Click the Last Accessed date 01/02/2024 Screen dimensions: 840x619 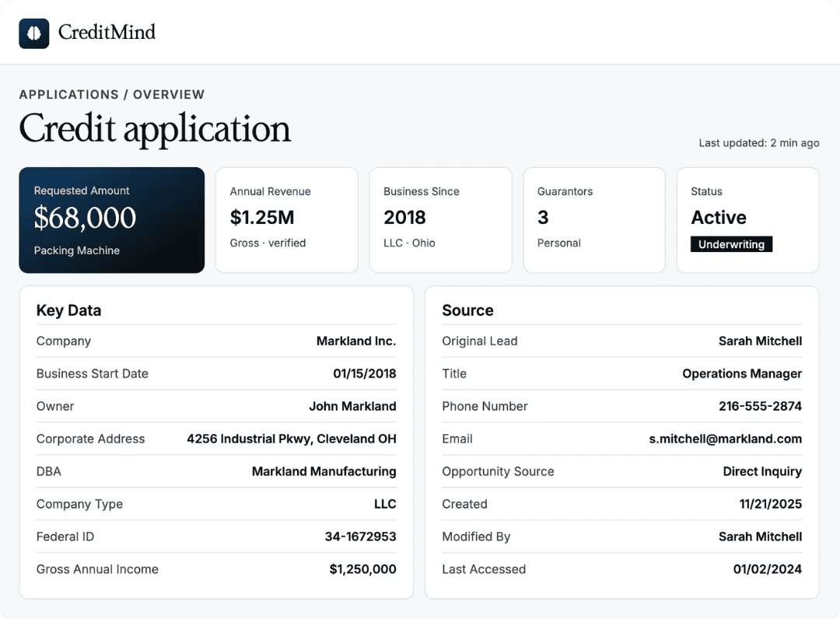pos(767,569)
